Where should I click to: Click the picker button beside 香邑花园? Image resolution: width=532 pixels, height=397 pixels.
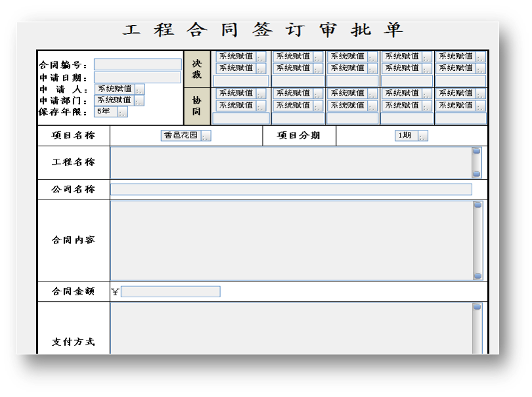[x=206, y=136]
